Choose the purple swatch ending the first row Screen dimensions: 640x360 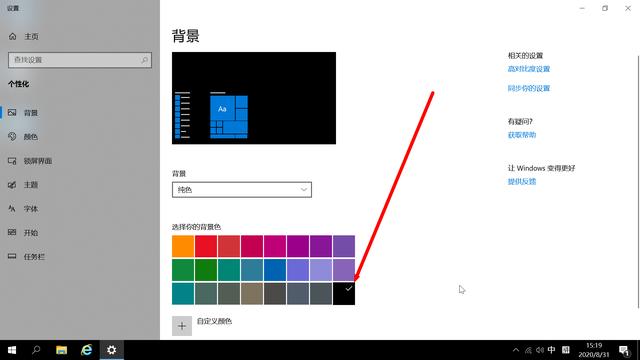pos(344,246)
